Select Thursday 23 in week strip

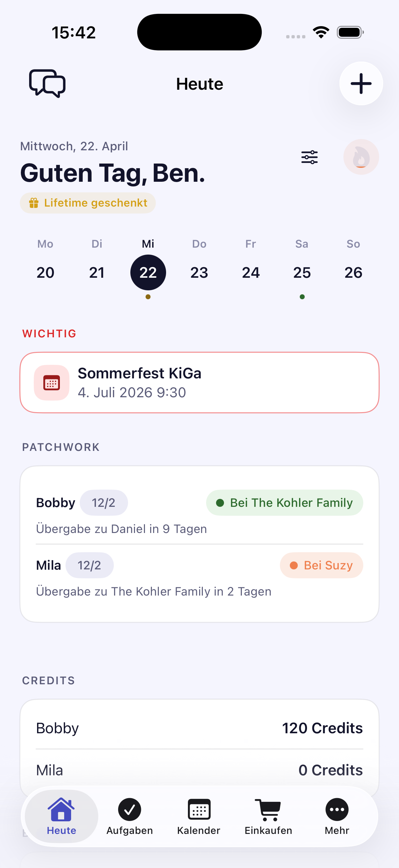click(x=199, y=272)
